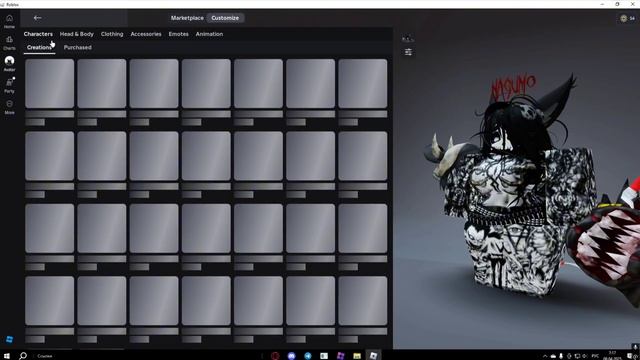Open the red Opera icon in the taskbar

[275, 356]
